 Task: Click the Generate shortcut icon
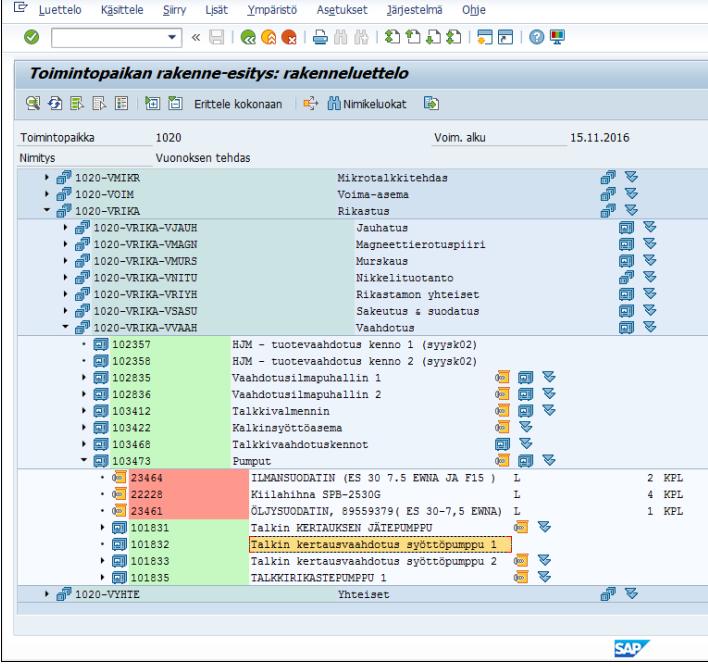505,37
